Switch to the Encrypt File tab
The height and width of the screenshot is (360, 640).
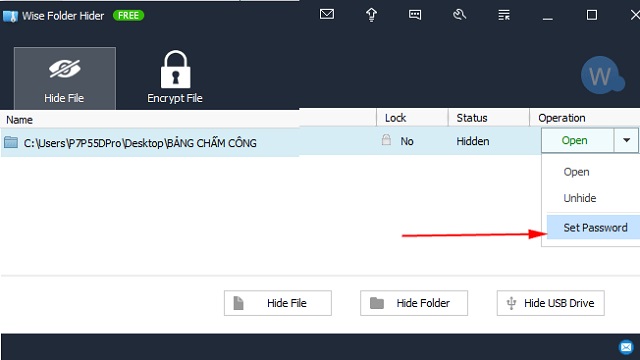(175, 78)
